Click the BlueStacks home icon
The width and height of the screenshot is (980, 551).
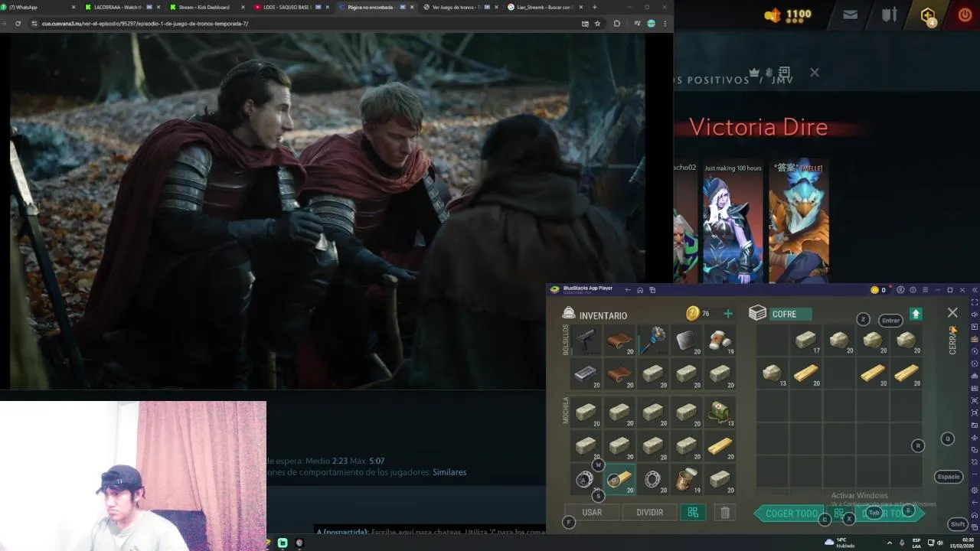pyautogui.click(x=640, y=290)
